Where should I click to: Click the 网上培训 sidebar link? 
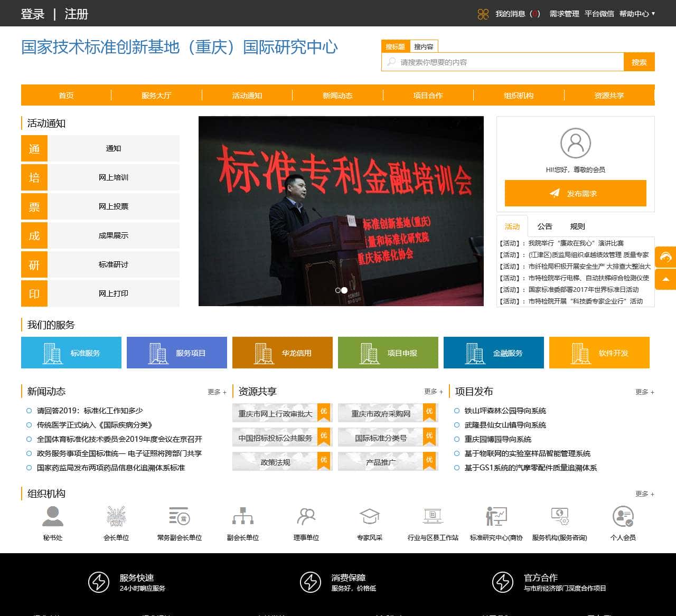pyautogui.click(x=112, y=177)
